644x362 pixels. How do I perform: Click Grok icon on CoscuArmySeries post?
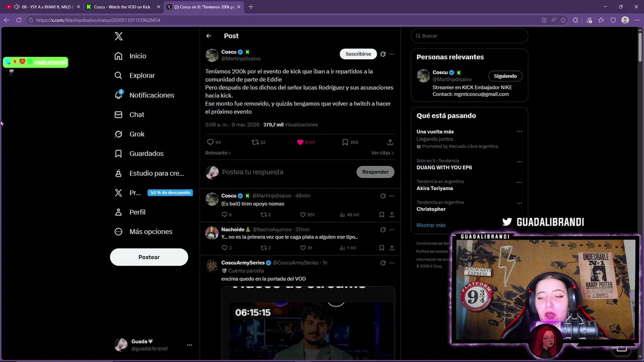tap(383, 263)
